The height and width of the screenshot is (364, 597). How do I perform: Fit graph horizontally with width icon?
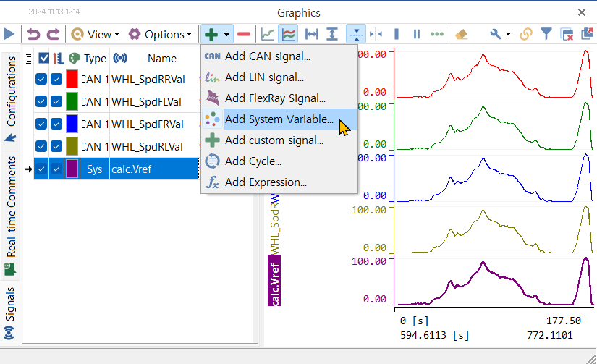tap(312, 34)
